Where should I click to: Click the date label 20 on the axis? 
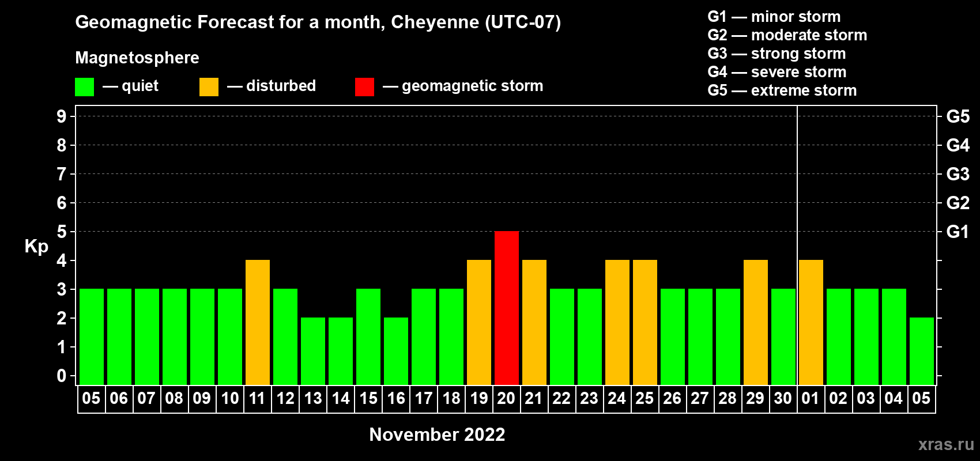[506, 398]
